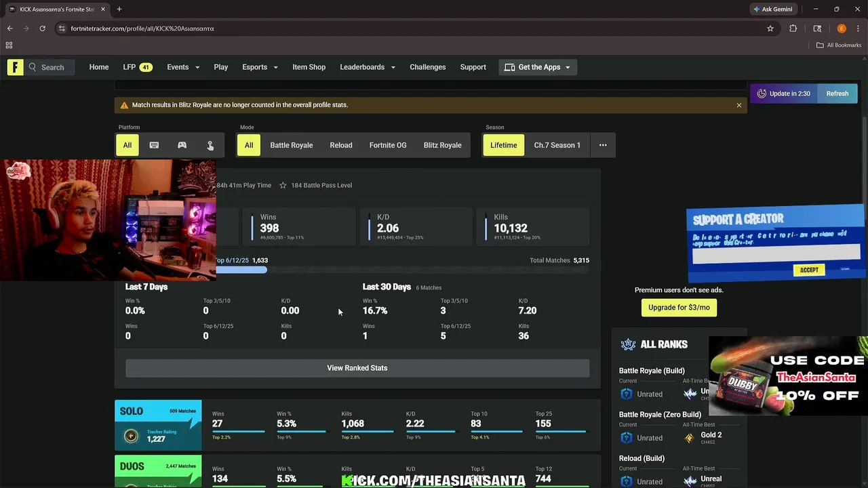Click Update in 2:30 timer button
This screenshot has width=868, height=488.
[x=784, y=94]
